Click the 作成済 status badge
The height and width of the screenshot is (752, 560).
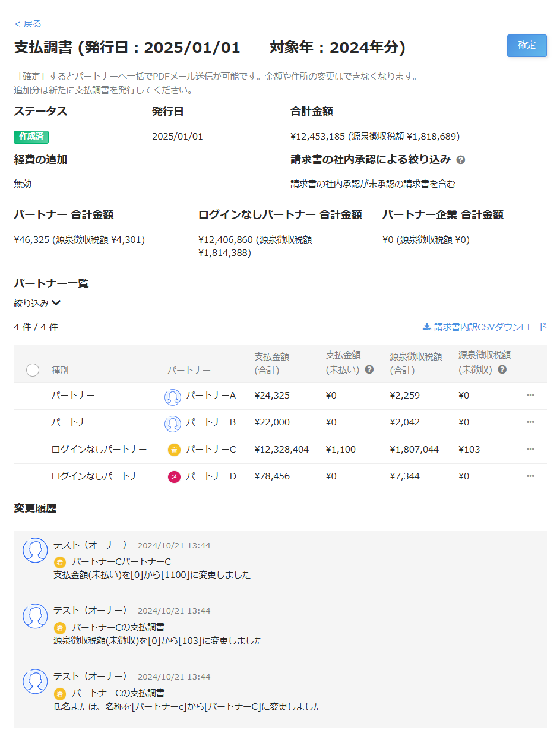tap(31, 137)
